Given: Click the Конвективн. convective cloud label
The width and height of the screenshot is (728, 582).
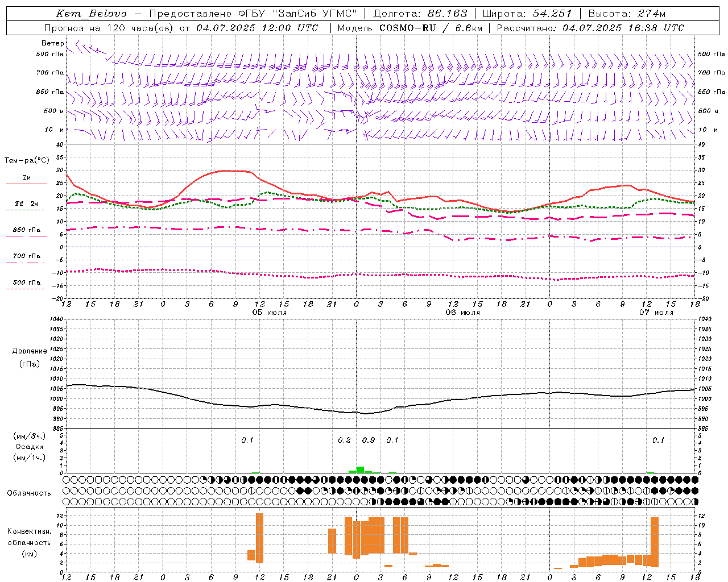Looking at the screenshot, I should (x=30, y=531).
